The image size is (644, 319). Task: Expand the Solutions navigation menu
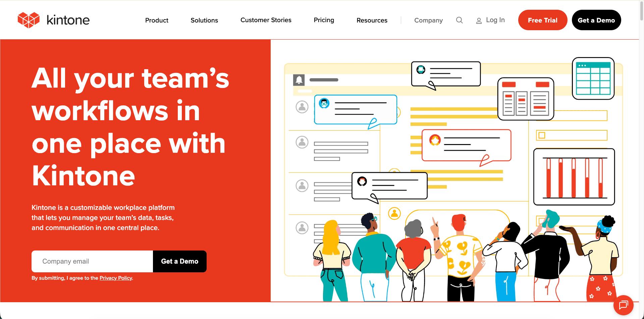[204, 20]
